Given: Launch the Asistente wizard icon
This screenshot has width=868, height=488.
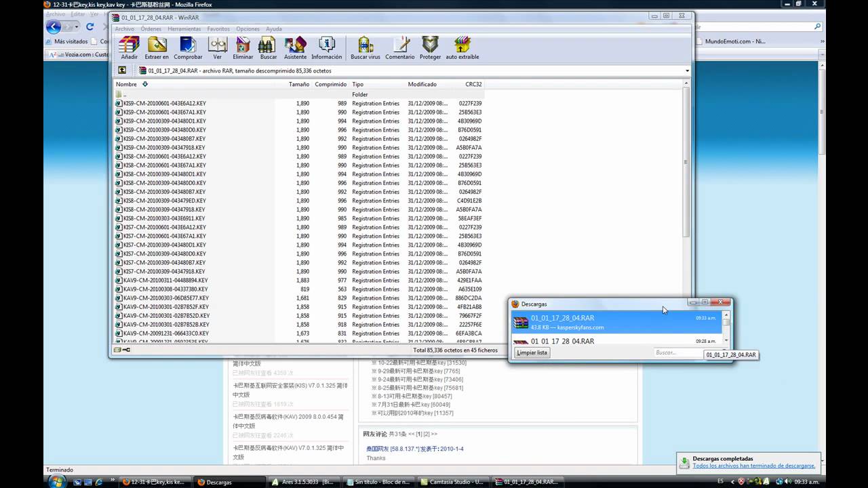Looking at the screenshot, I should point(295,47).
